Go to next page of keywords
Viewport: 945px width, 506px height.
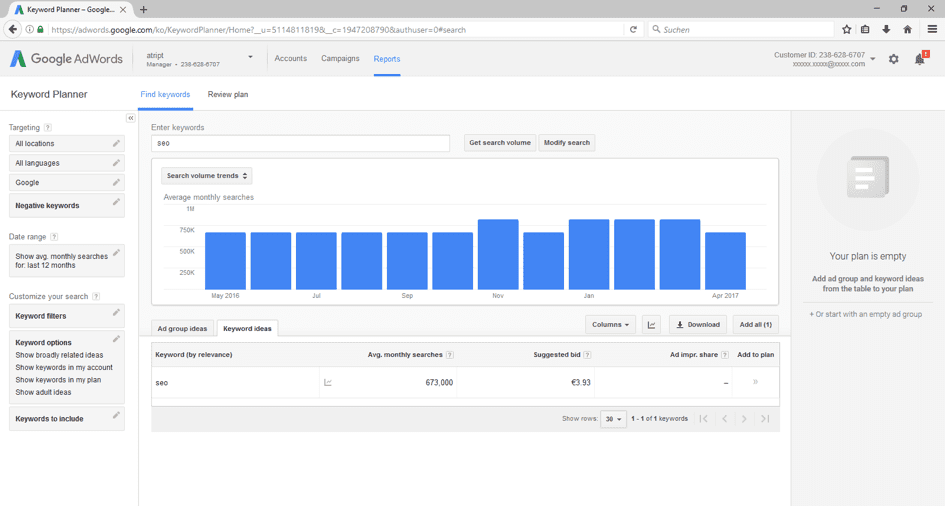coord(744,419)
